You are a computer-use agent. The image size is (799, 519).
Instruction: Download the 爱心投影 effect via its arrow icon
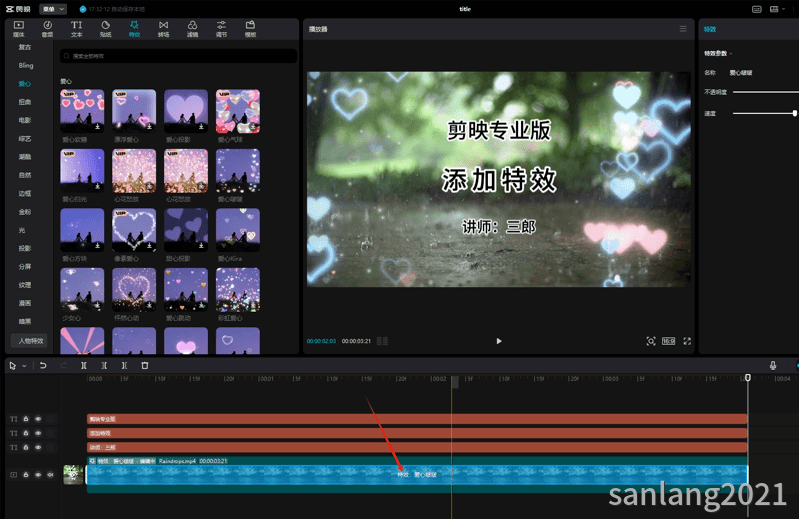coord(201,127)
